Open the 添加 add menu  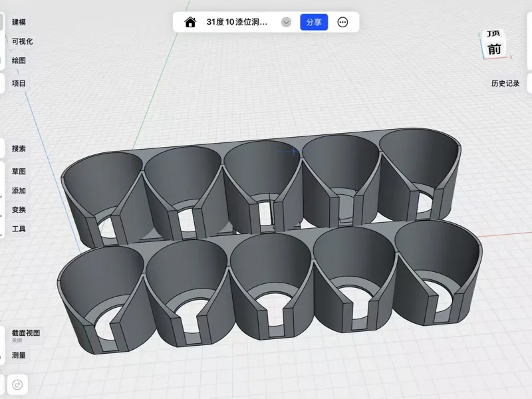(19, 191)
